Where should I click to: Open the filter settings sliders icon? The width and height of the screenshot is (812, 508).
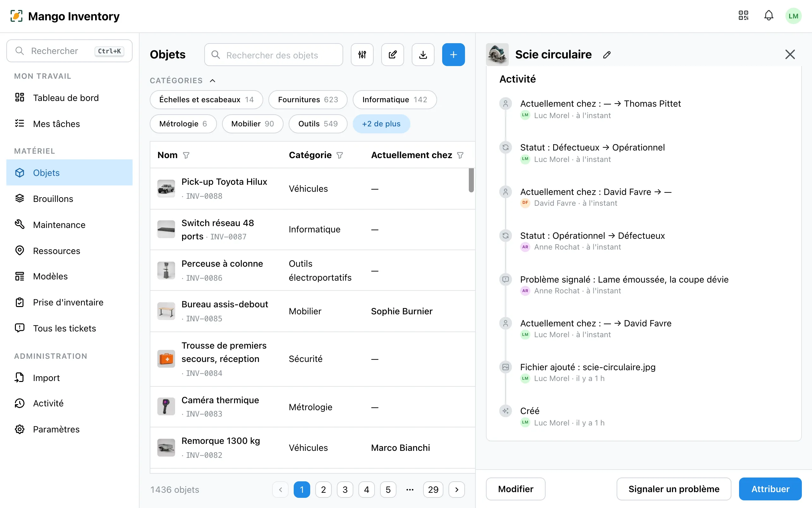(x=362, y=55)
